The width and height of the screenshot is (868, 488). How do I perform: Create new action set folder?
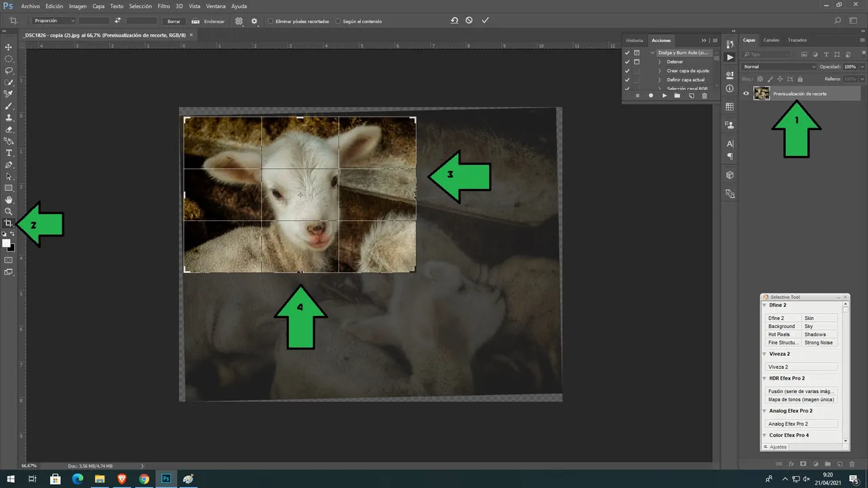[x=677, y=96]
